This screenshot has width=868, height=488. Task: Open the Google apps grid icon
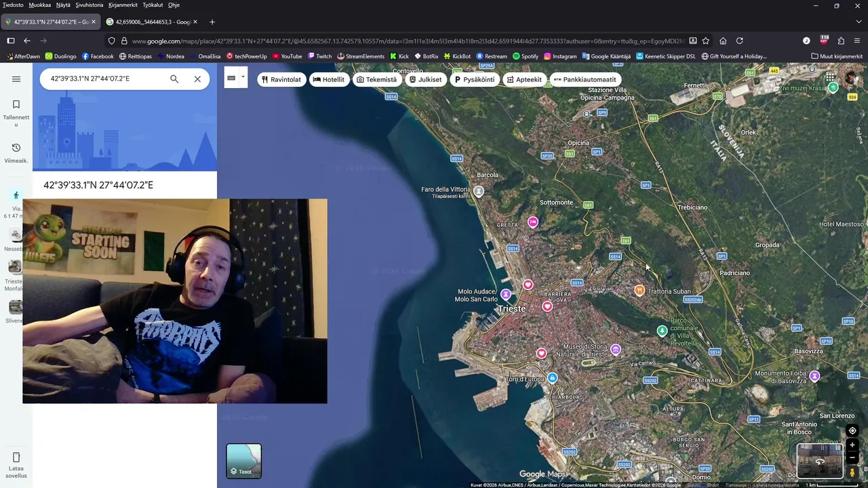click(x=830, y=77)
